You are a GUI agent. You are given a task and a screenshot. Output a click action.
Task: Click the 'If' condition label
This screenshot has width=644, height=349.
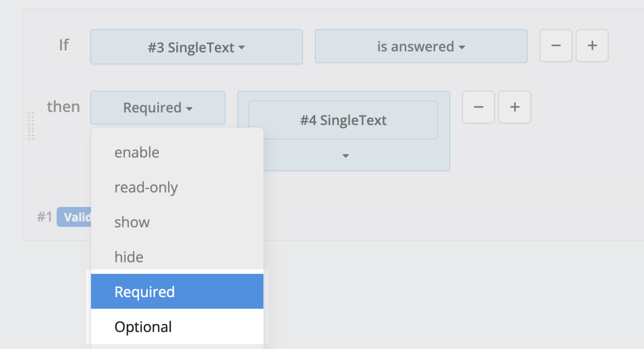(64, 45)
